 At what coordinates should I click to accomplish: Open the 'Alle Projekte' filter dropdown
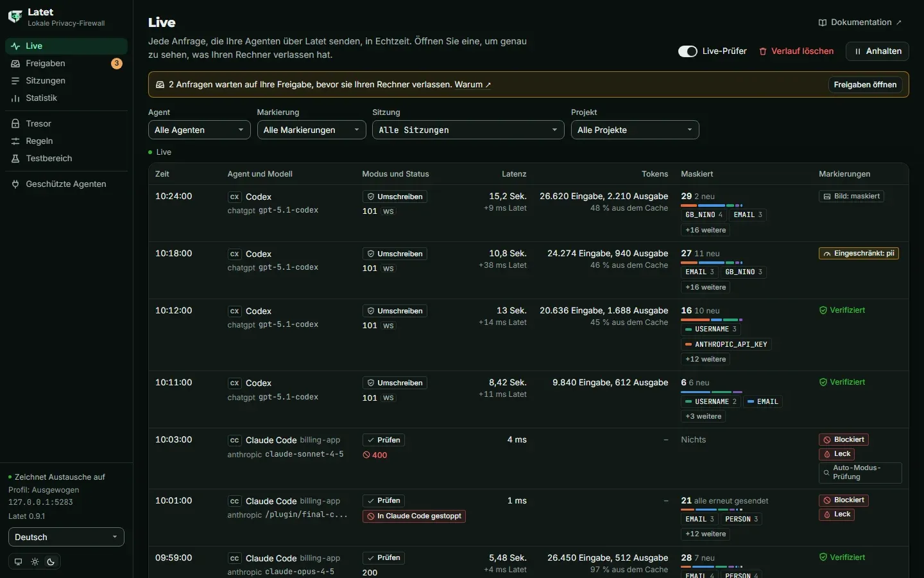pyautogui.click(x=635, y=130)
